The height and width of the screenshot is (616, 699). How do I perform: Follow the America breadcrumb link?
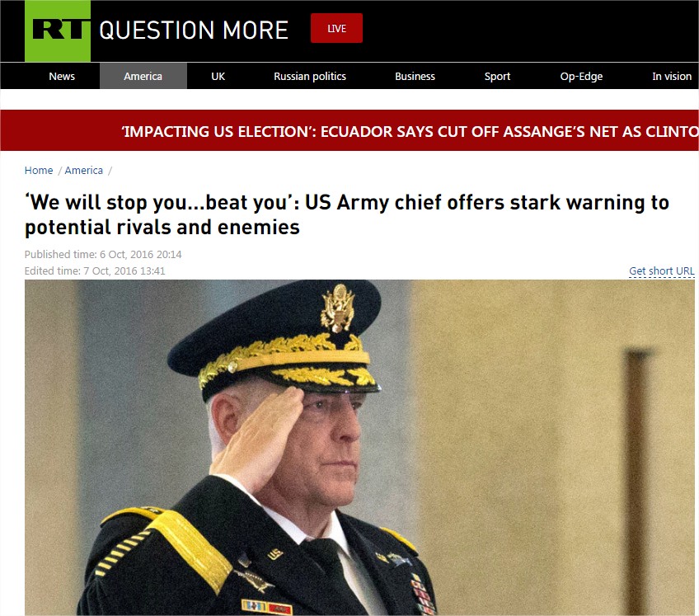[x=84, y=171]
